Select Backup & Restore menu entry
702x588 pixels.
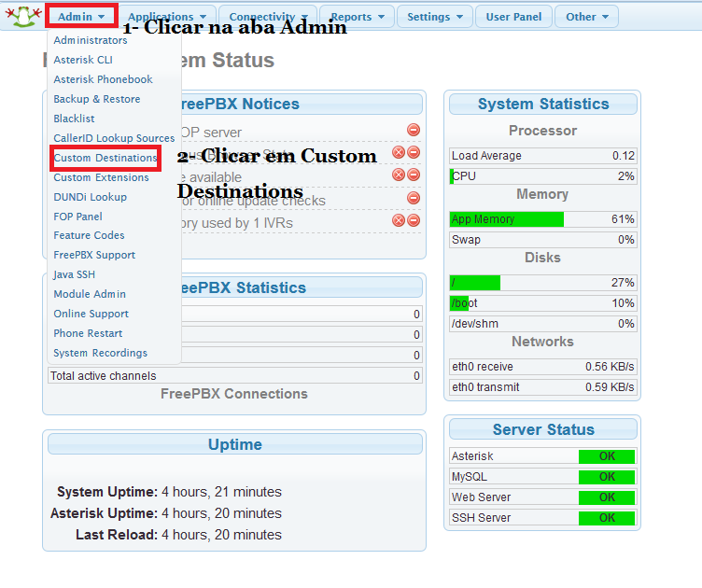coord(96,99)
